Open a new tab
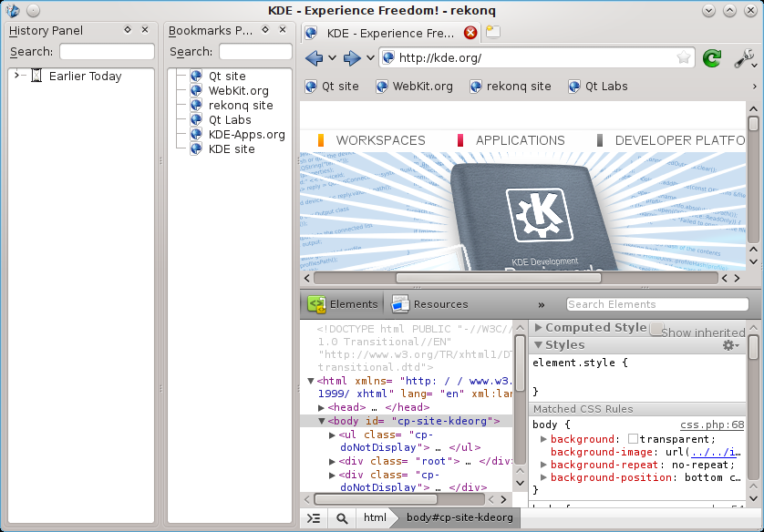This screenshot has width=764, height=532. pyautogui.click(x=493, y=32)
